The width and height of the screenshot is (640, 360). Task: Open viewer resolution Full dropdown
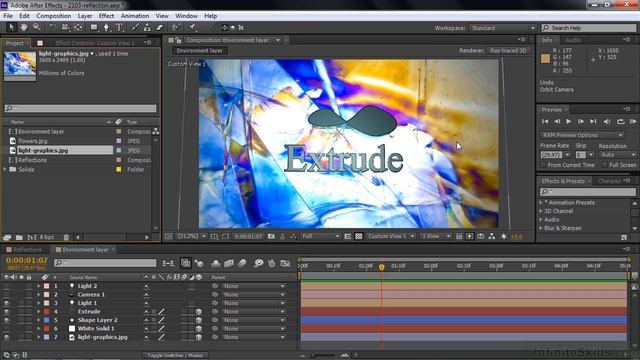(x=320, y=236)
